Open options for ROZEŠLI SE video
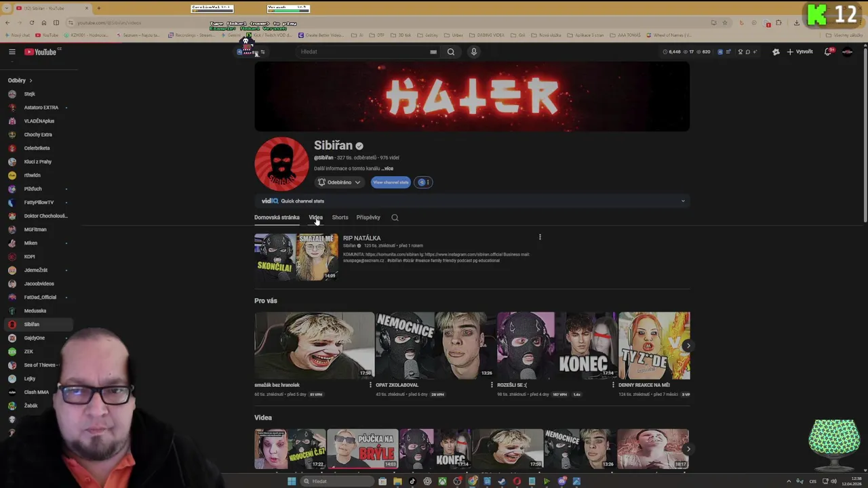 coord(613,385)
